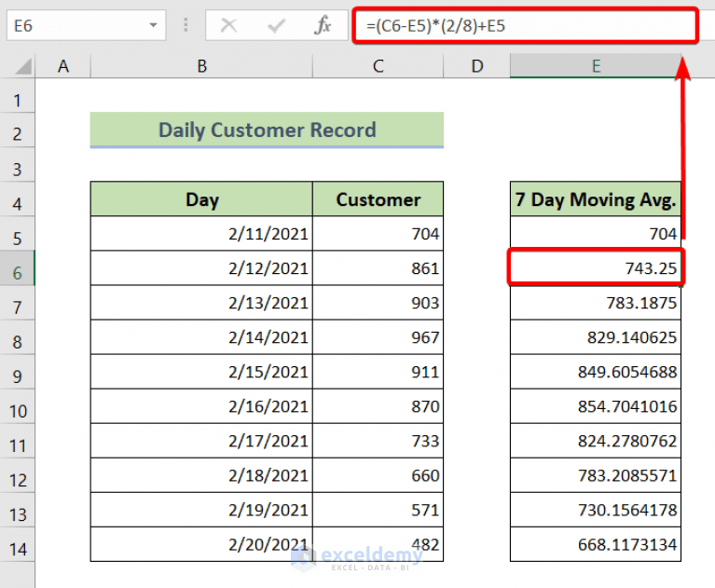
Task: Select the date cell 2/17/2021
Action: pyautogui.click(x=201, y=441)
